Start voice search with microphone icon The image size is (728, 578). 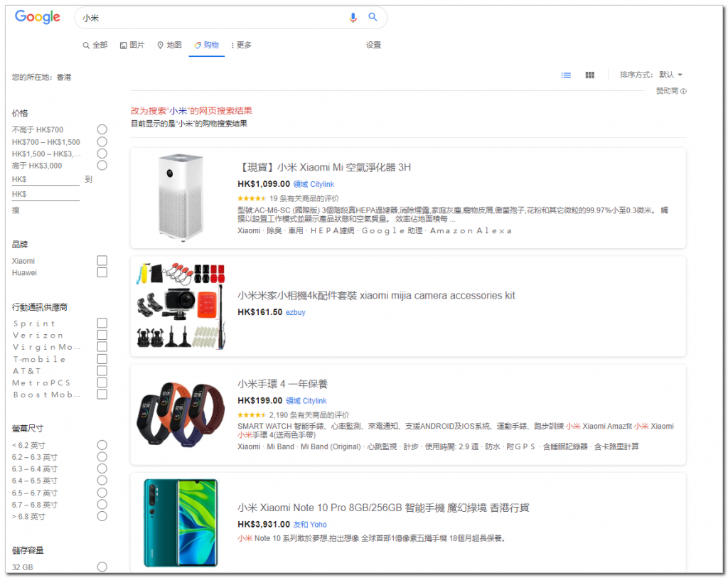click(x=353, y=18)
